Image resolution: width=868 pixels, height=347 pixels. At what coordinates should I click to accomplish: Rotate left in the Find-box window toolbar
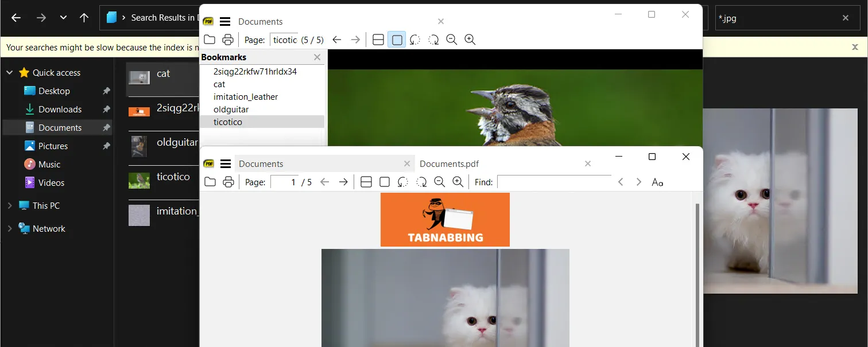[403, 182]
